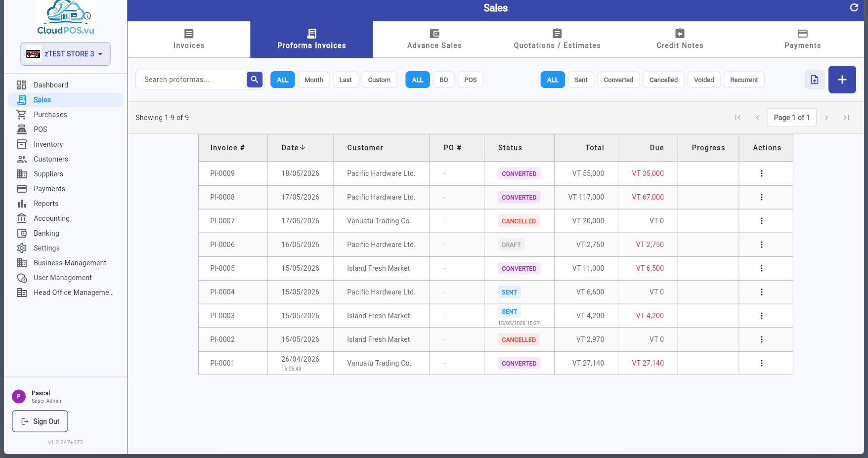
Task: Click the Sign Out button
Action: tap(40, 421)
